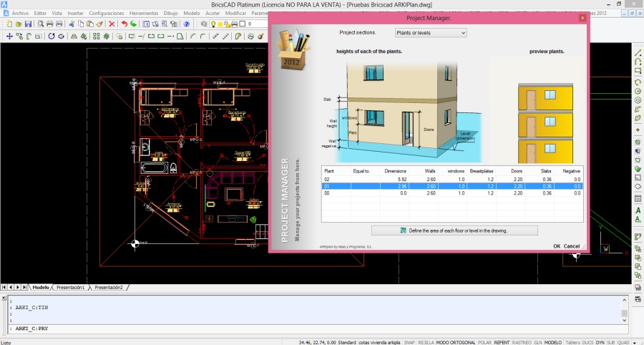Click the Properties panel toolbar icon

pyautogui.click(x=146, y=24)
